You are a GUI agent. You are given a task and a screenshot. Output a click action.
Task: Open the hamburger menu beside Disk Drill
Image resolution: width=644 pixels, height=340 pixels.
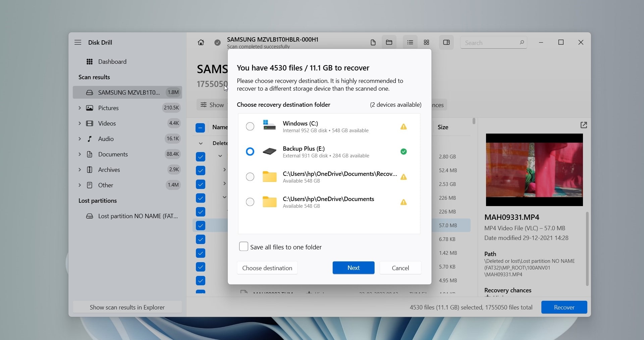point(78,42)
